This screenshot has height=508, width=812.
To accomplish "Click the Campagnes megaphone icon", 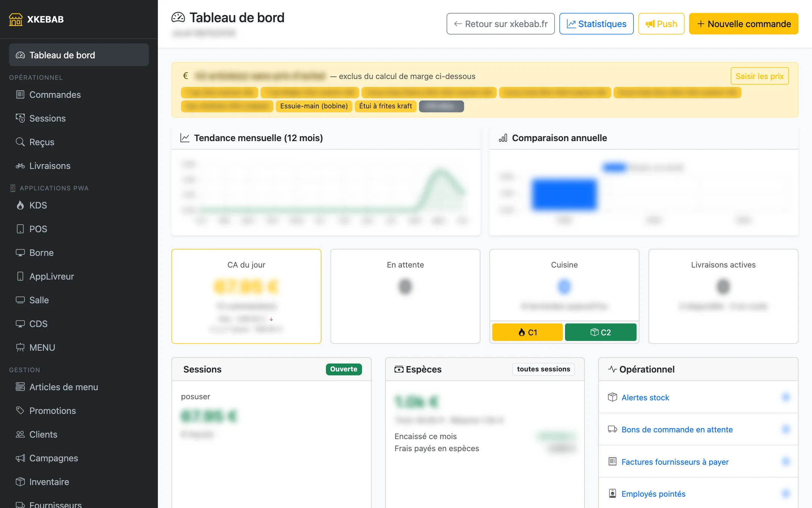I will (20, 458).
